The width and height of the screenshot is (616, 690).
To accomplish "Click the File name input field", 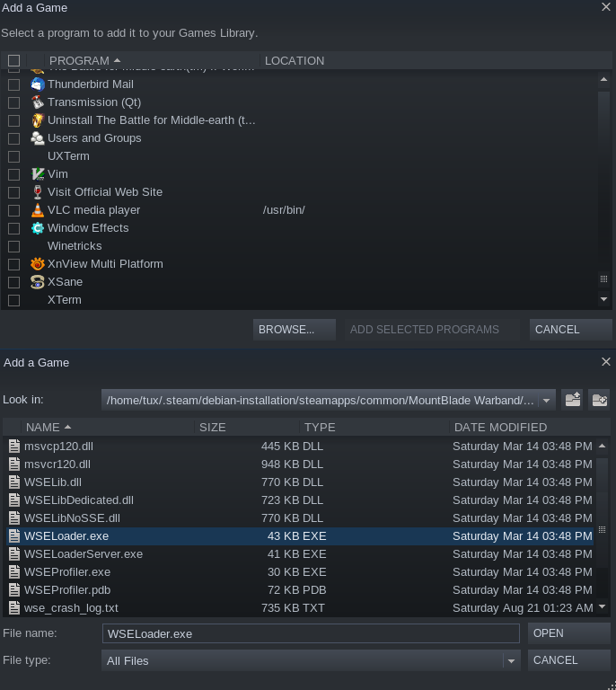I will pos(311,633).
